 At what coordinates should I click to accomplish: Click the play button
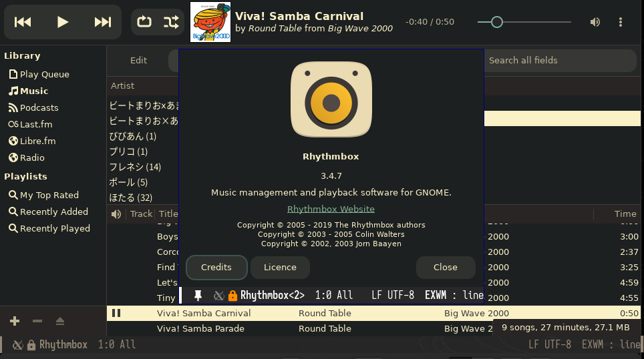point(62,22)
